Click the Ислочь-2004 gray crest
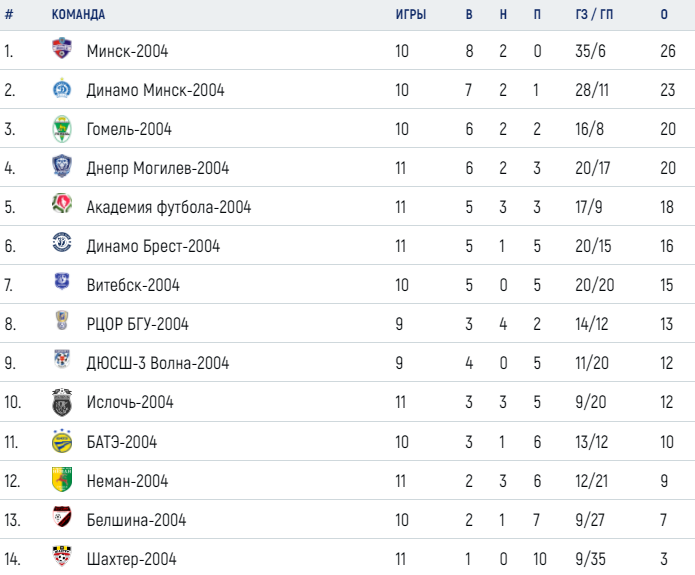 coord(62,402)
